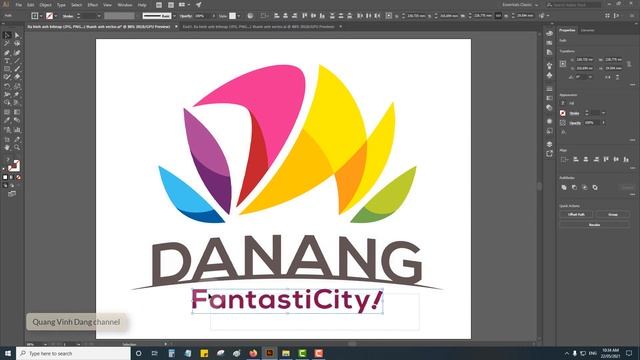
Task: Select the Paintbrush tool
Action: [17, 69]
